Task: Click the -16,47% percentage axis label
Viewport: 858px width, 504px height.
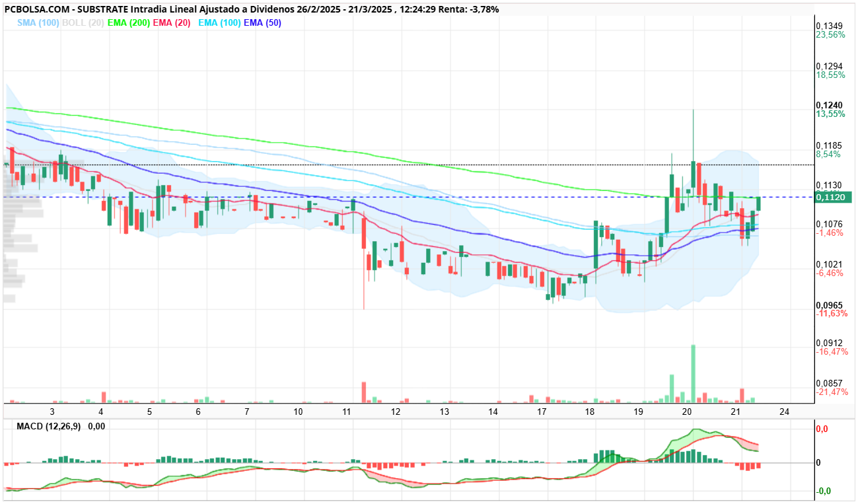Action: click(832, 351)
